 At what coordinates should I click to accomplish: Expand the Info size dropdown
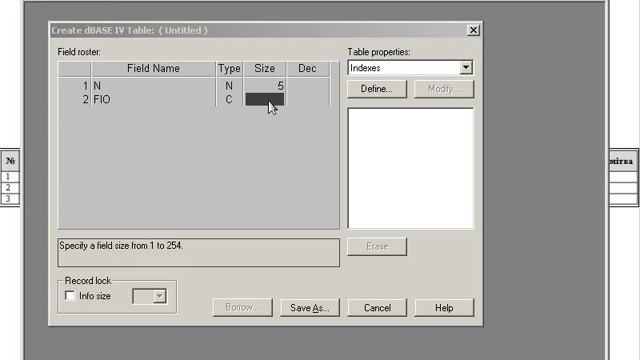(160, 296)
